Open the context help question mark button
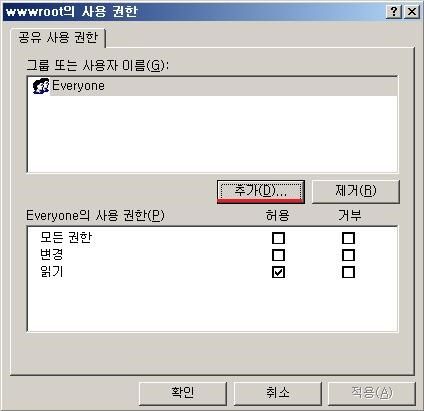 393,12
